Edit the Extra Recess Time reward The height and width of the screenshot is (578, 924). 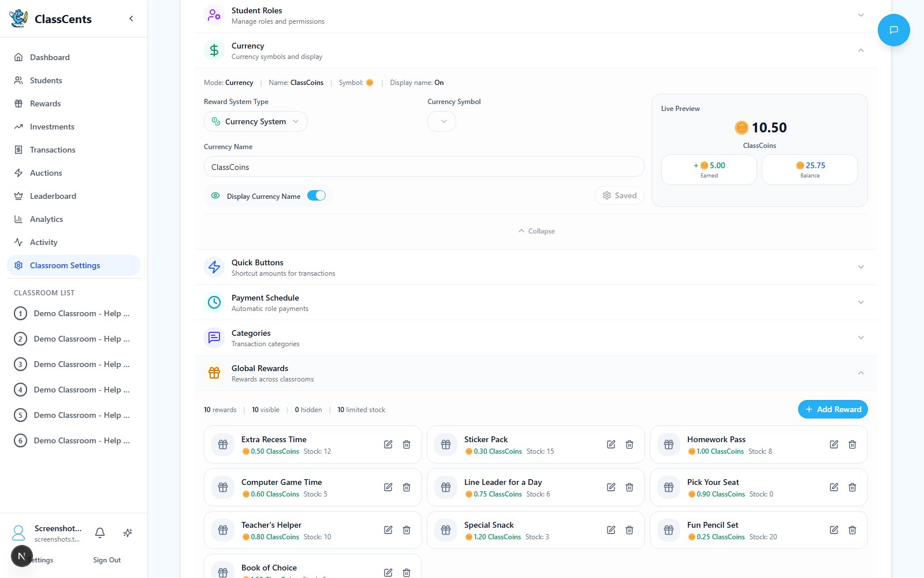pyautogui.click(x=388, y=444)
